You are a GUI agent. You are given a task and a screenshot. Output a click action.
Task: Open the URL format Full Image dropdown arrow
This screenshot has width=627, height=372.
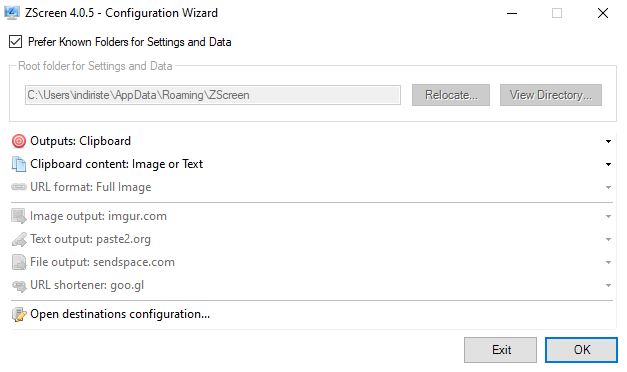[608, 187]
